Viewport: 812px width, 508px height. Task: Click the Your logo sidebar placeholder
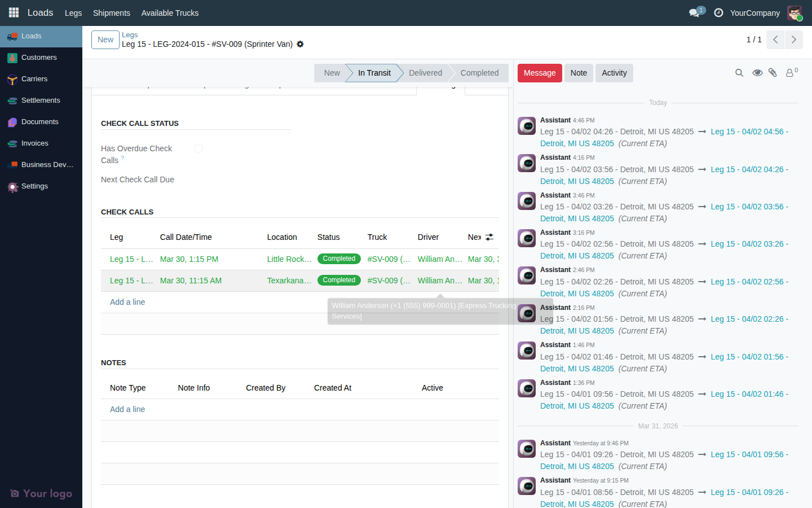tap(41, 493)
